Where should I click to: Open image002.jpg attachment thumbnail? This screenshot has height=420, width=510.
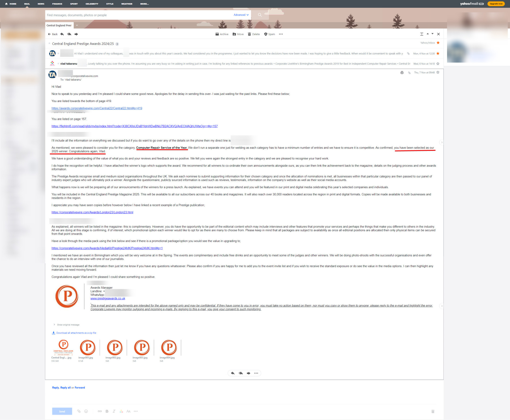[x=115, y=347]
